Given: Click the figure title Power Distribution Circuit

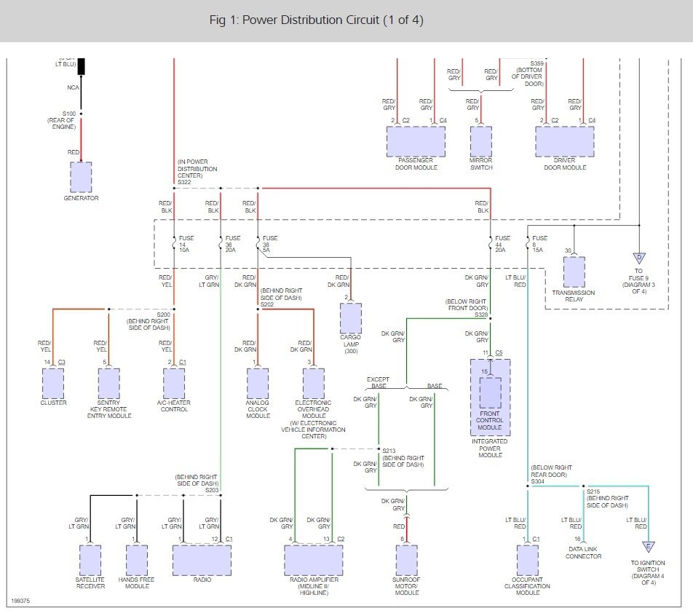Looking at the screenshot, I should coord(317,20).
